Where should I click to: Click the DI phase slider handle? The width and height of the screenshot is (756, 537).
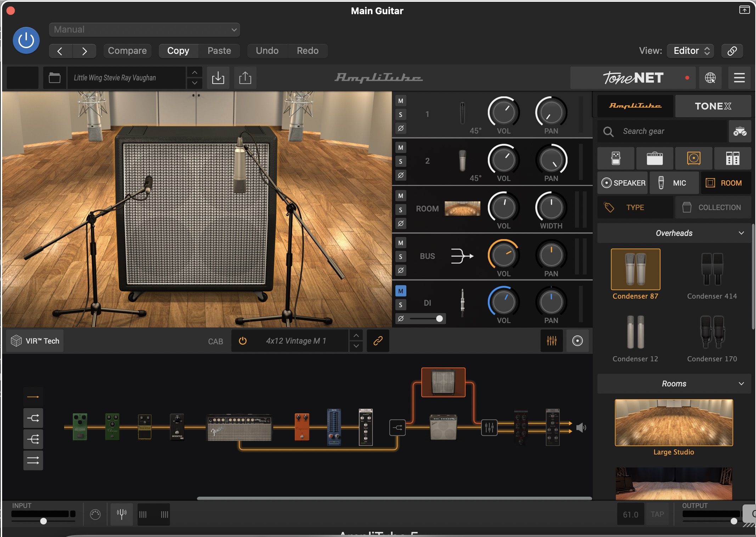(x=439, y=318)
